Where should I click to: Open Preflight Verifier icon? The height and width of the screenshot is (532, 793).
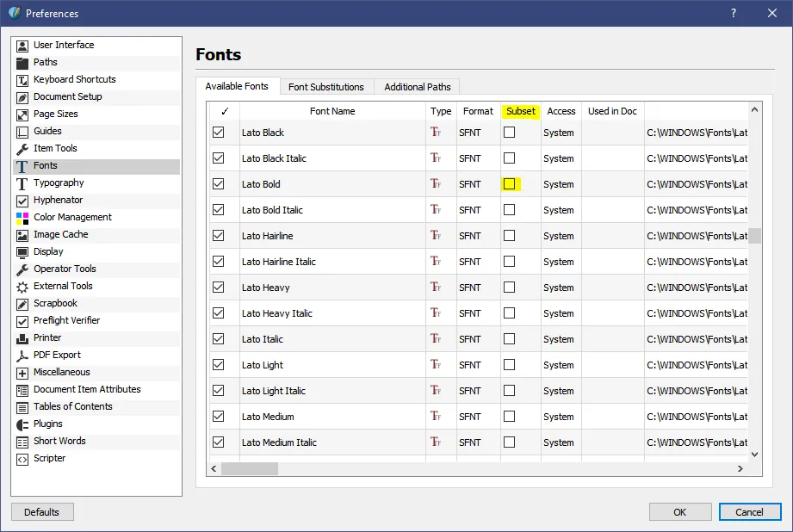click(22, 321)
